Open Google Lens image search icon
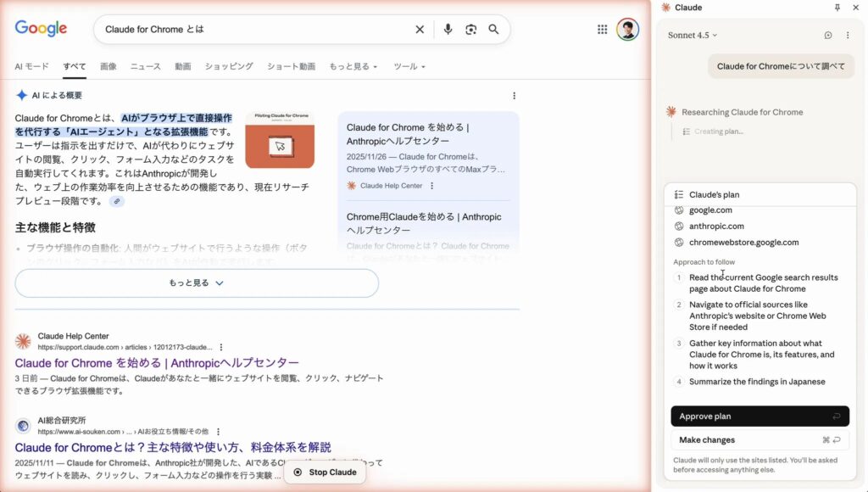 470,30
